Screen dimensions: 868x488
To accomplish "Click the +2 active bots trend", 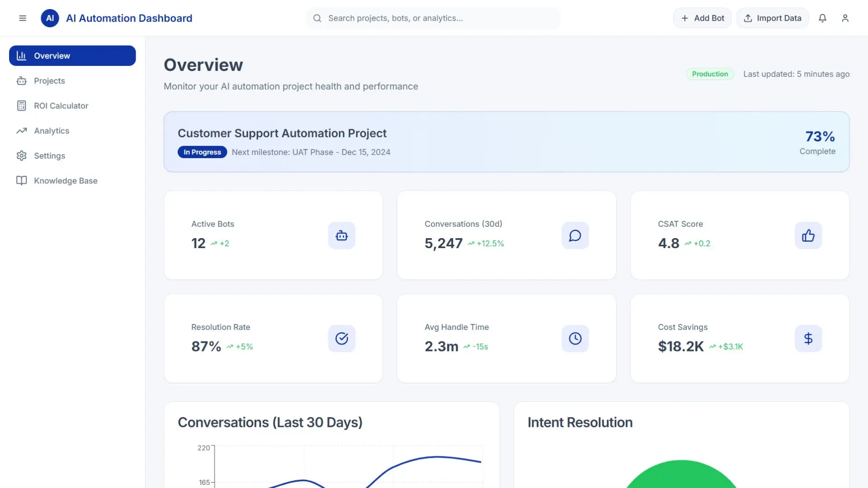I will (220, 244).
